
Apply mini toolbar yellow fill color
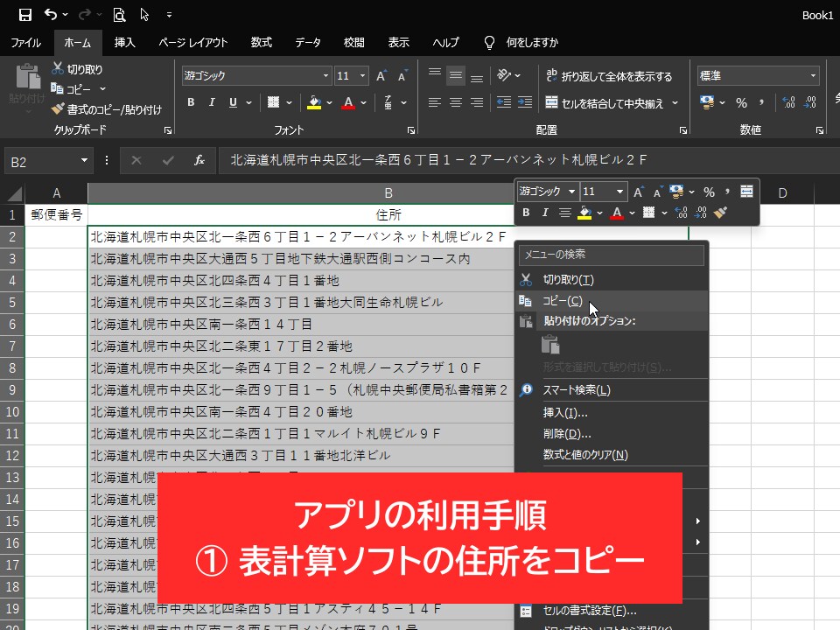[584, 213]
